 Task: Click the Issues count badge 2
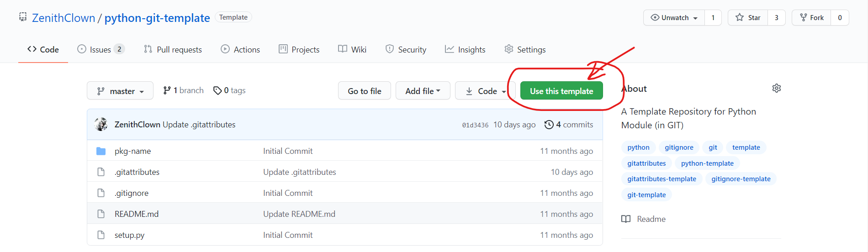point(119,49)
